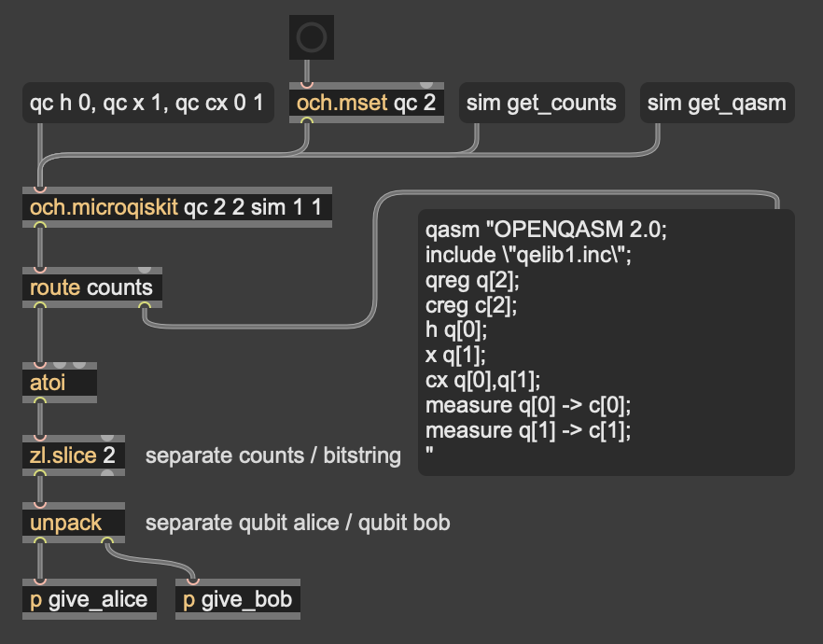The width and height of the screenshot is (823, 644).
Task: Click the right outlet of route counts
Action: tap(145, 305)
